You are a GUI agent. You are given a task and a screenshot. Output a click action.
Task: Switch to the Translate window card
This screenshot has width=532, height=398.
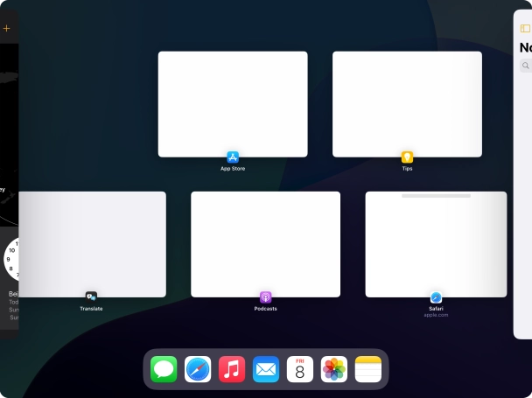(x=92, y=244)
